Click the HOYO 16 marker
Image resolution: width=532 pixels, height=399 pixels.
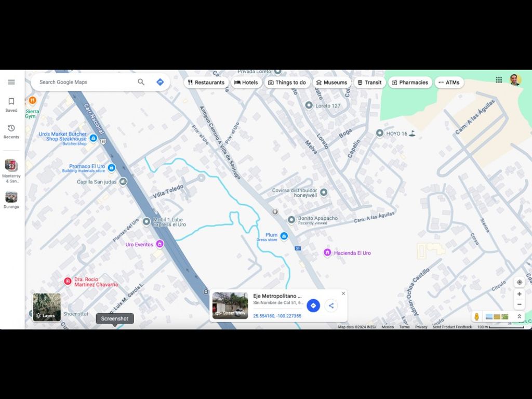[x=380, y=134]
